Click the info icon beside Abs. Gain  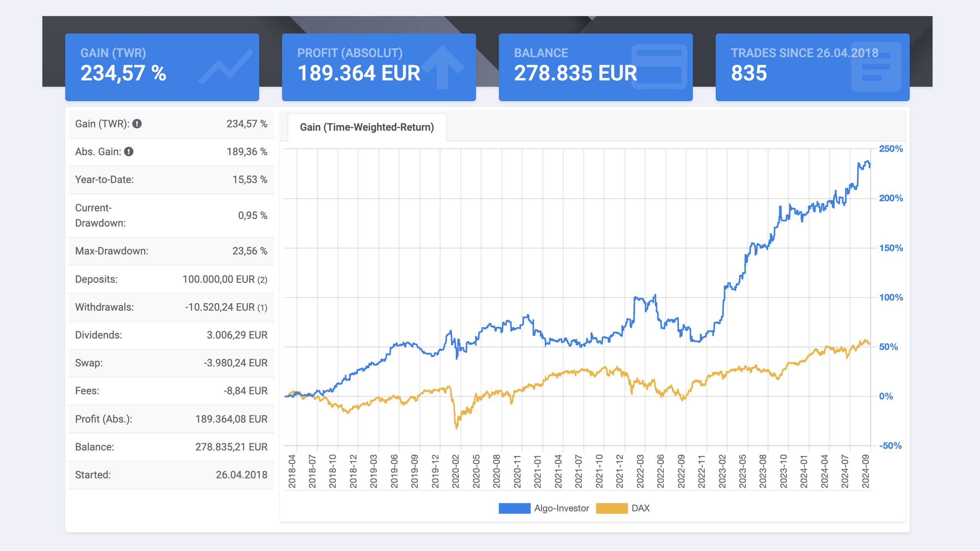pyautogui.click(x=129, y=152)
